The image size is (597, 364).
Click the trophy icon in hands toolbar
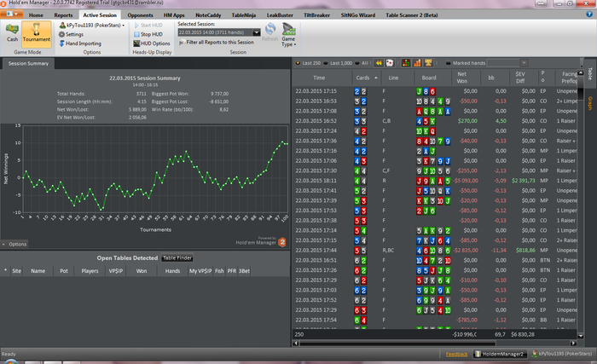428,63
